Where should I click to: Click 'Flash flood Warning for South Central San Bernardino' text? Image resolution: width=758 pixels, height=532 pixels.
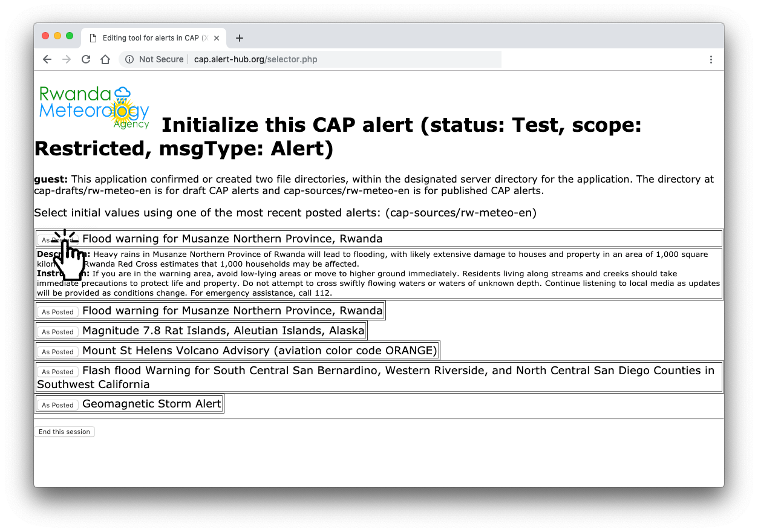point(376,377)
